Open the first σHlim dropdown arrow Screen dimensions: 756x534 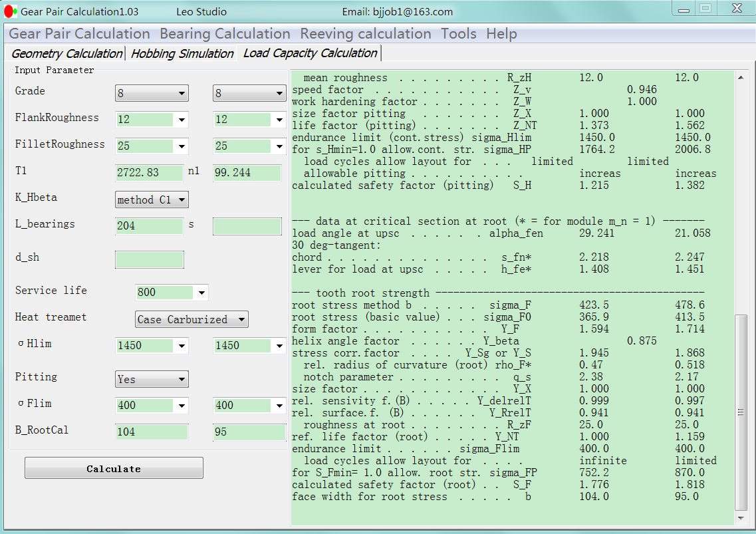182,346
